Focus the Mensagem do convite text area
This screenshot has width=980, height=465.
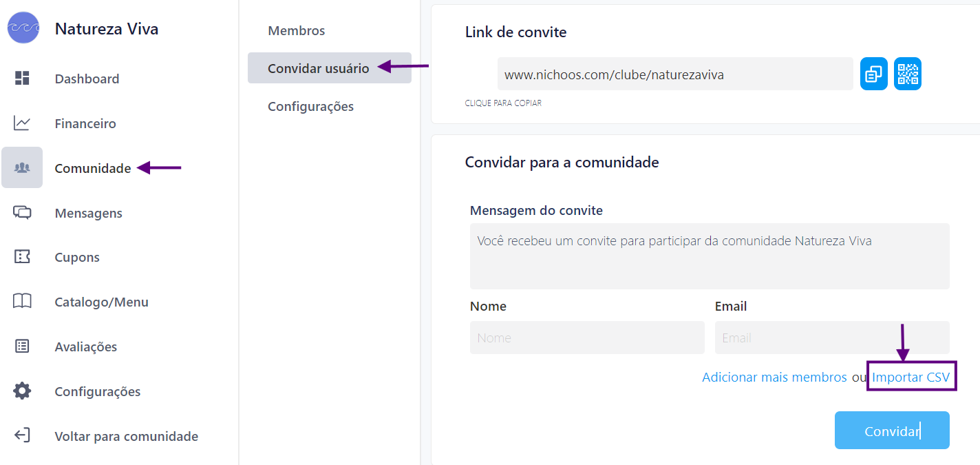pyautogui.click(x=710, y=256)
